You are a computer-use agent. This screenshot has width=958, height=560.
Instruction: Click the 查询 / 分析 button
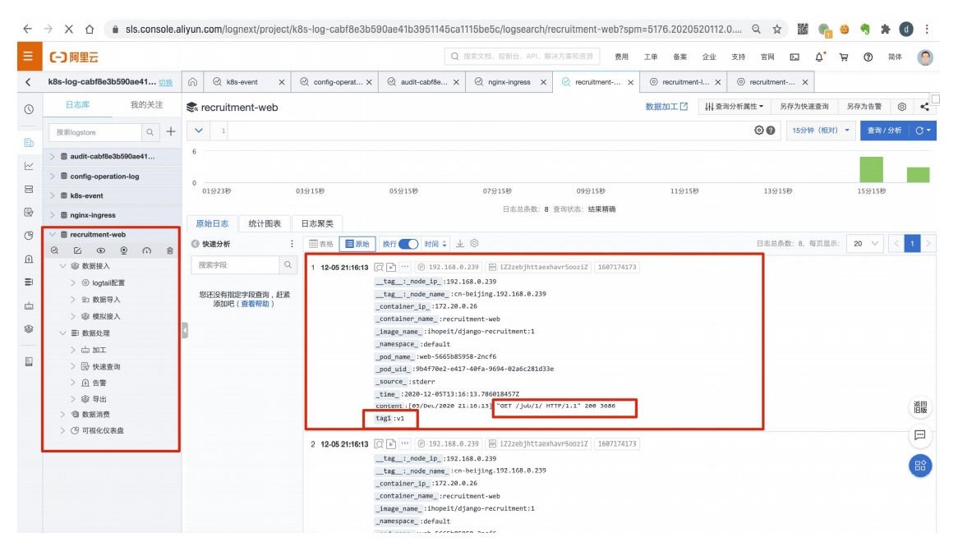(884, 131)
